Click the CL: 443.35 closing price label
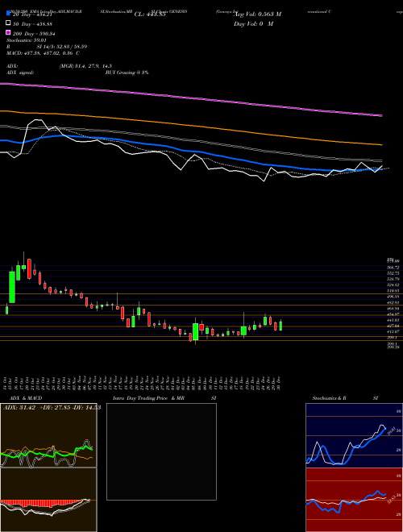Image resolution: width=403 pixels, height=532 pixels. tap(150, 15)
